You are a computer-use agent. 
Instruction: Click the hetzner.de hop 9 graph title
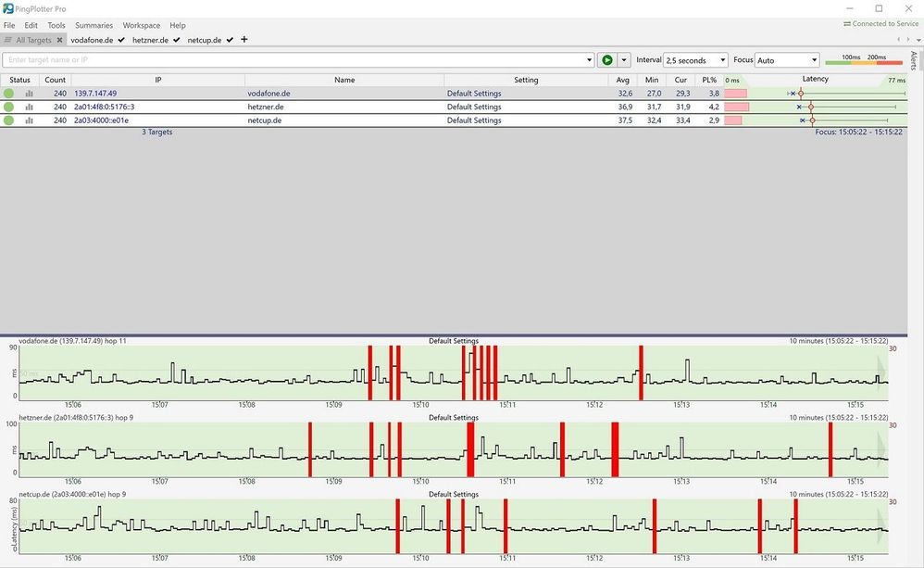point(76,418)
